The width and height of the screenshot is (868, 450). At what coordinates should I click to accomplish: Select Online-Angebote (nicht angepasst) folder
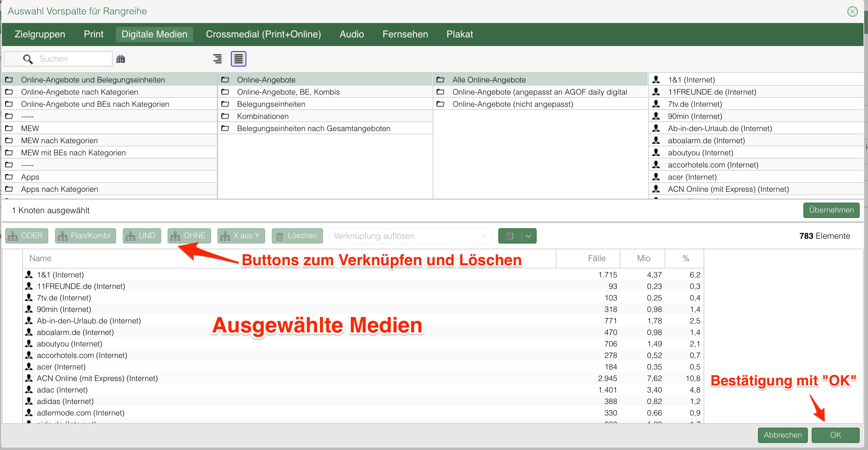(541, 104)
